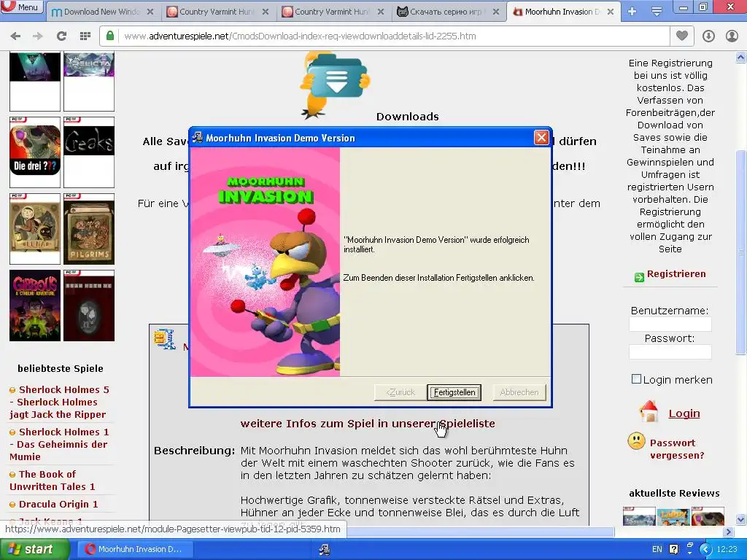Expand hidden tray icons arrow
Screen dimensions: 747x560
(706, 550)
